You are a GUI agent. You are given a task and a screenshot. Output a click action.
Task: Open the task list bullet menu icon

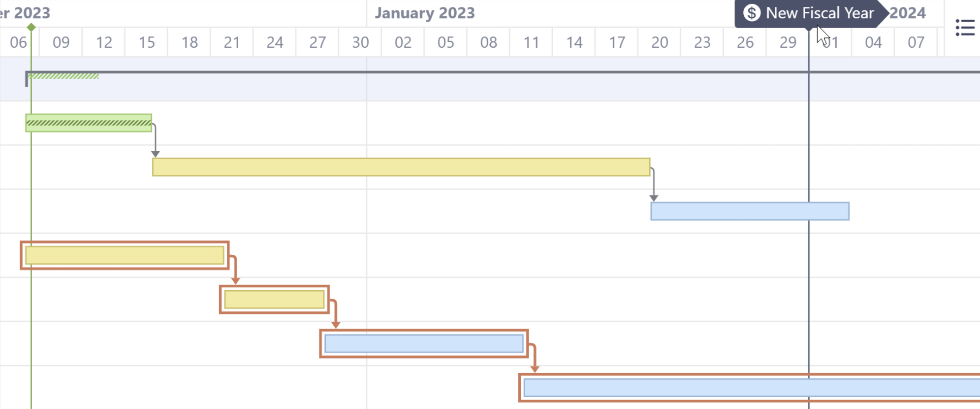(x=966, y=28)
